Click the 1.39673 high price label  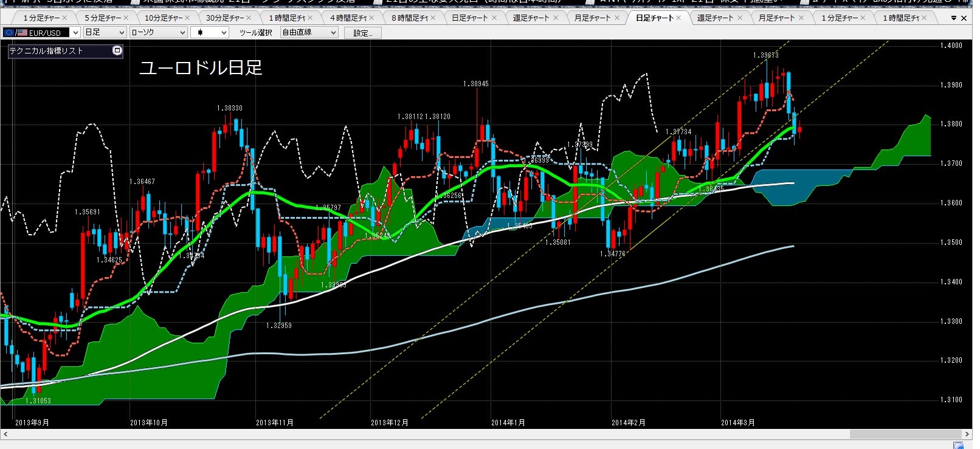click(765, 55)
